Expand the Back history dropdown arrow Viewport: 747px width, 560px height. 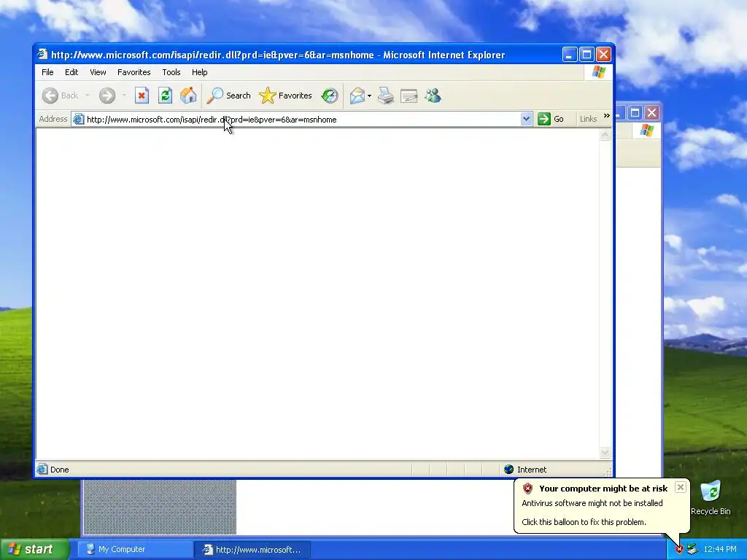(88, 96)
